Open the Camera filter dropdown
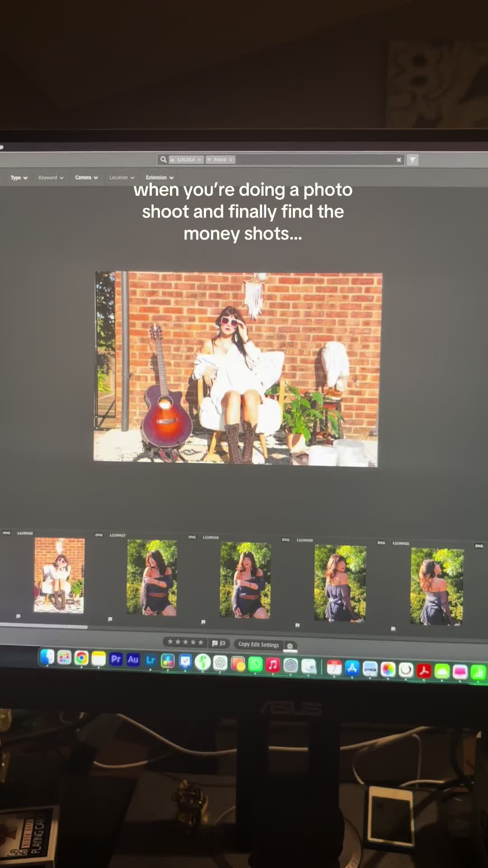The width and height of the screenshot is (488, 868). [86, 178]
